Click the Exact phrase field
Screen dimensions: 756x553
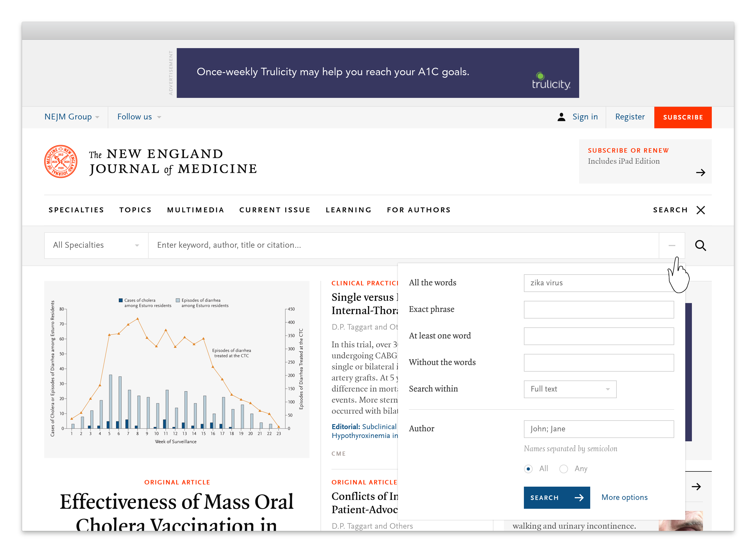click(599, 309)
